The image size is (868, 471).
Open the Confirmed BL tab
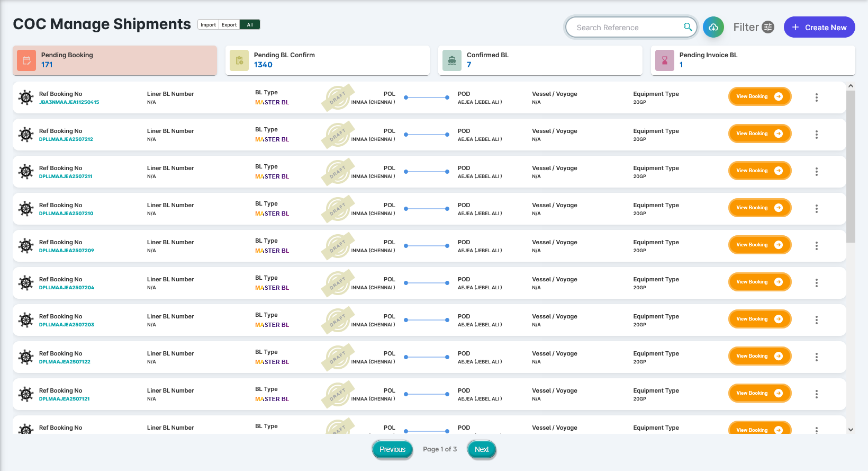click(540, 60)
